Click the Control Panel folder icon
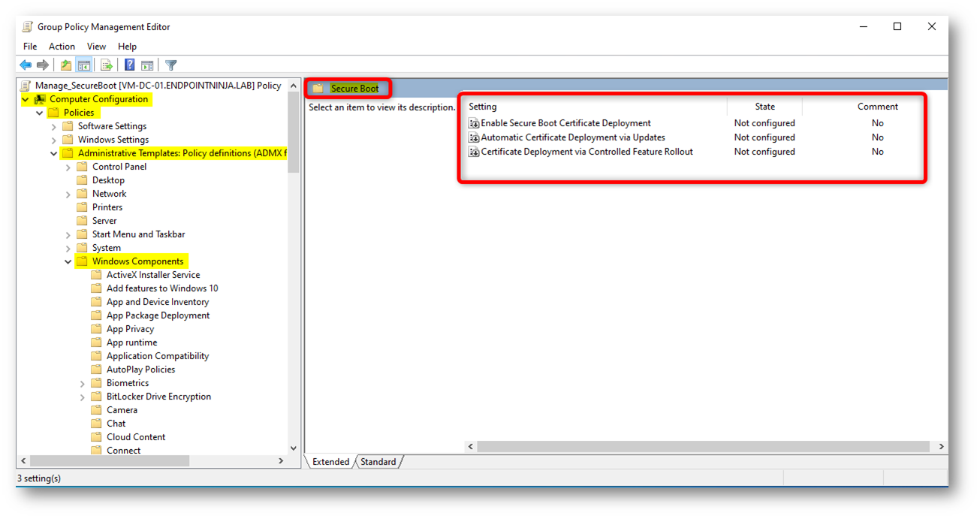The width and height of the screenshot is (980, 519). coord(82,167)
